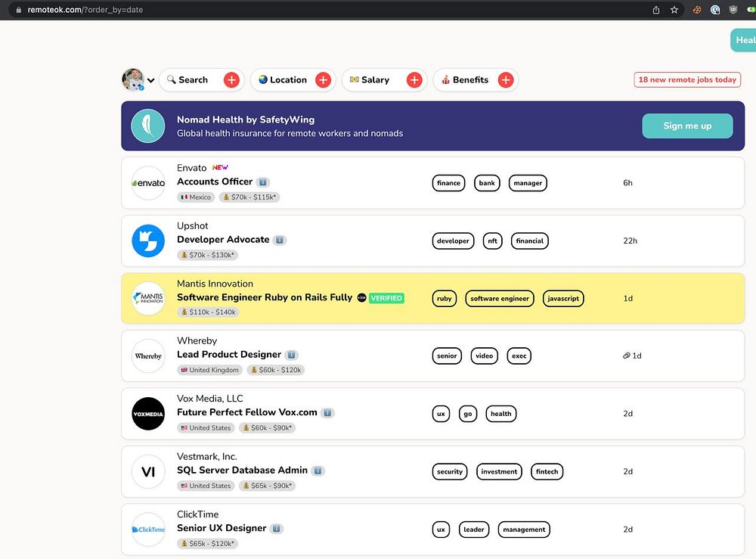Click the user avatar picture
This screenshot has height=559, width=756.
[133, 79]
